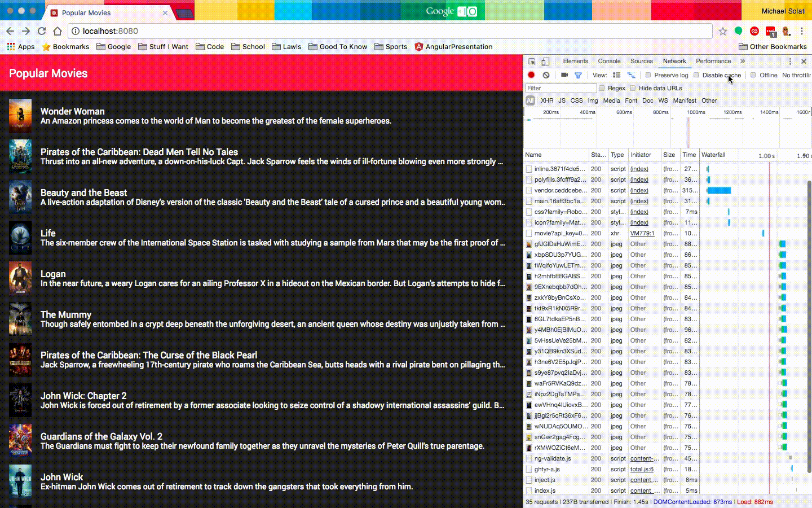Toggle the device toolbar icon
The image size is (812, 508).
coord(545,62)
